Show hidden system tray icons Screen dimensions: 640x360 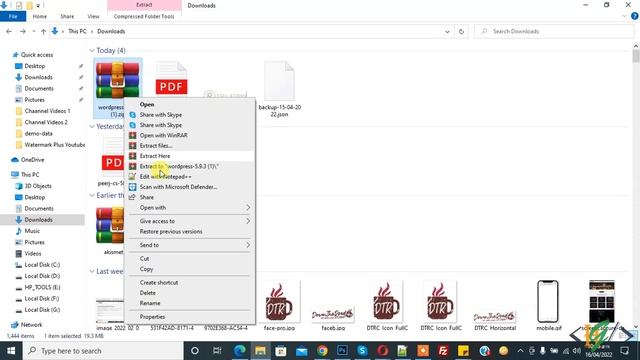click(520, 351)
